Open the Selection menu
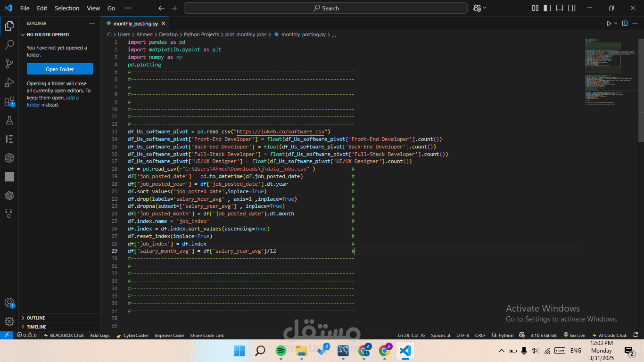 (x=67, y=8)
